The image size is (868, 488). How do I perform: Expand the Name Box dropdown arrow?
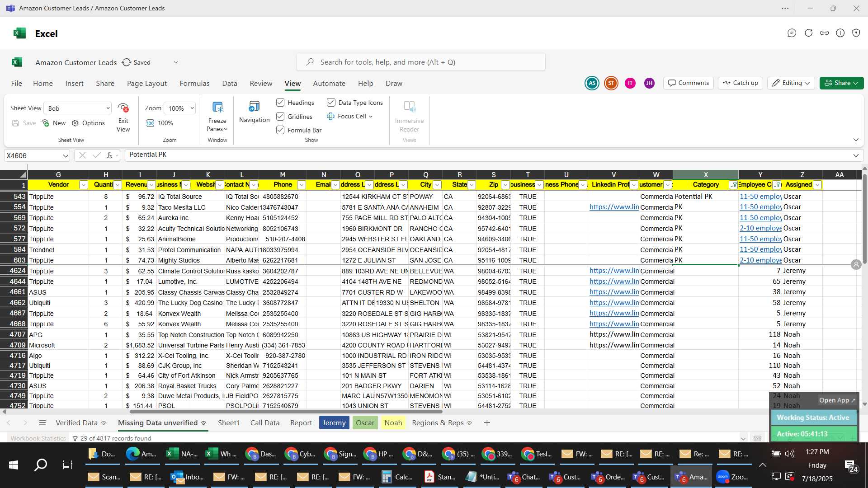click(x=66, y=156)
